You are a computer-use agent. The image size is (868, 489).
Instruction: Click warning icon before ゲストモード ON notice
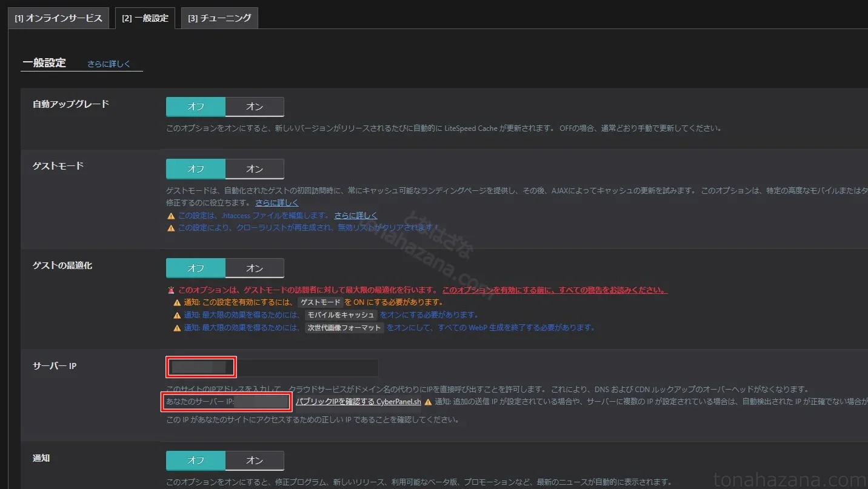(x=177, y=302)
